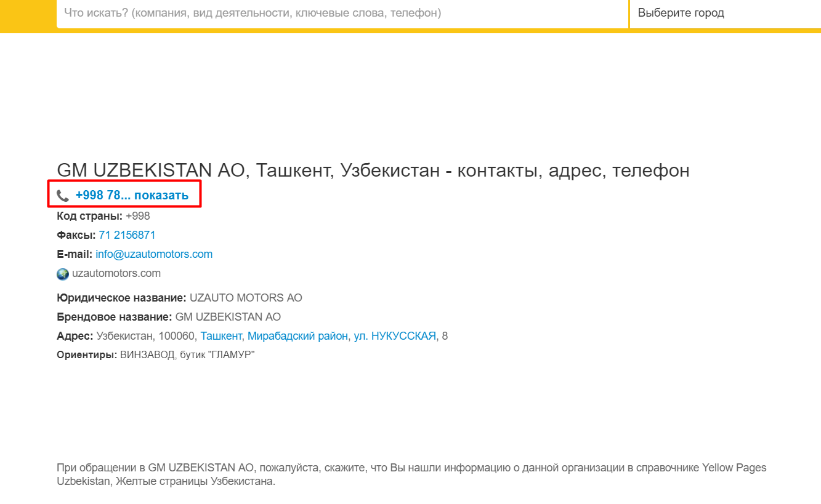
Task: Reveal the full phone number via 'показать'
Action: 161,196
